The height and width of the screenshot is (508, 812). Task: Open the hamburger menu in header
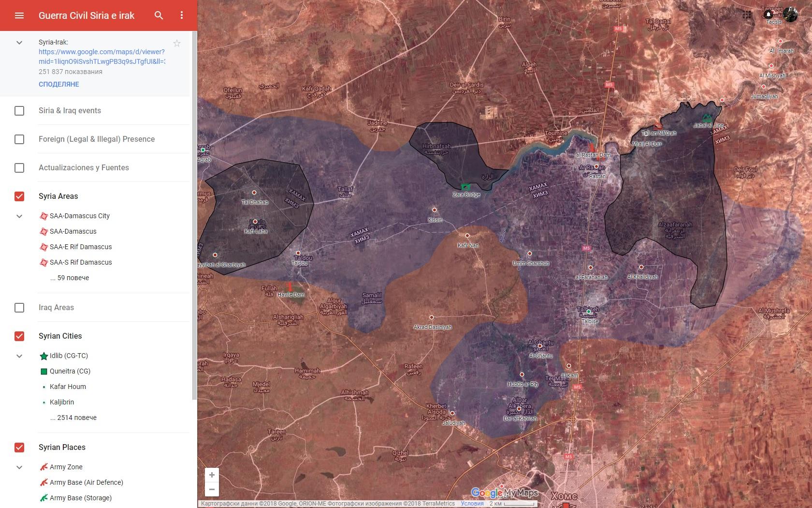click(x=19, y=15)
